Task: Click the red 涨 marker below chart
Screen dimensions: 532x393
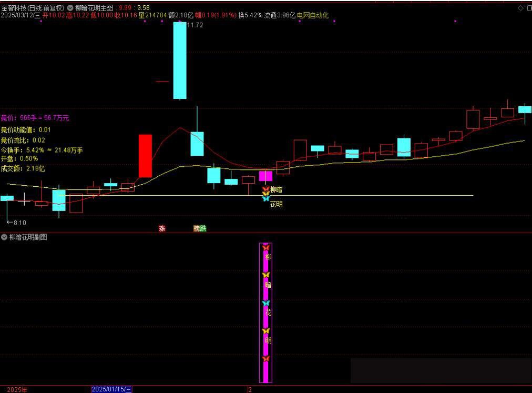Action: click(x=162, y=228)
